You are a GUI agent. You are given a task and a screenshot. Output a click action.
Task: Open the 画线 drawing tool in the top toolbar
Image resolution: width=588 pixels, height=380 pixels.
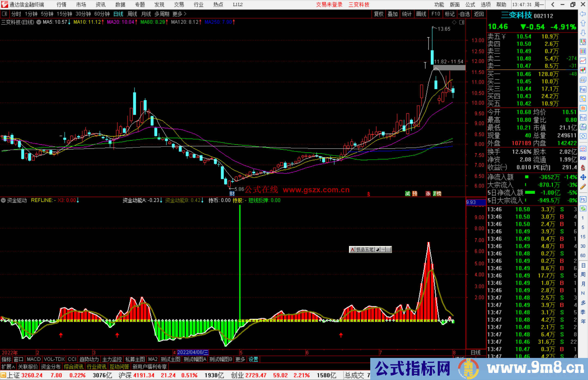[x=421, y=14]
